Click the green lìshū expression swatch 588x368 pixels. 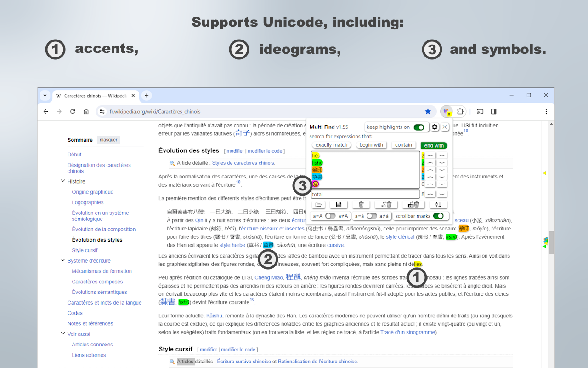317,163
